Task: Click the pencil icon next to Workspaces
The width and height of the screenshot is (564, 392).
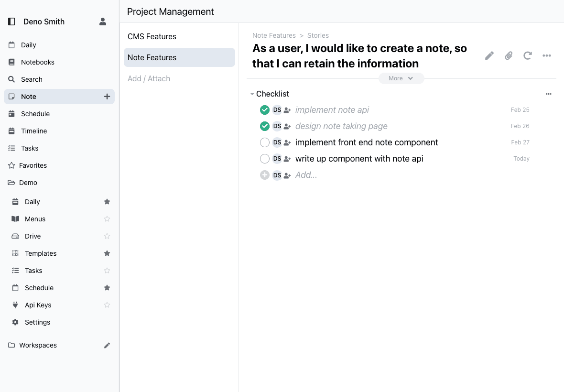Action: click(107, 345)
